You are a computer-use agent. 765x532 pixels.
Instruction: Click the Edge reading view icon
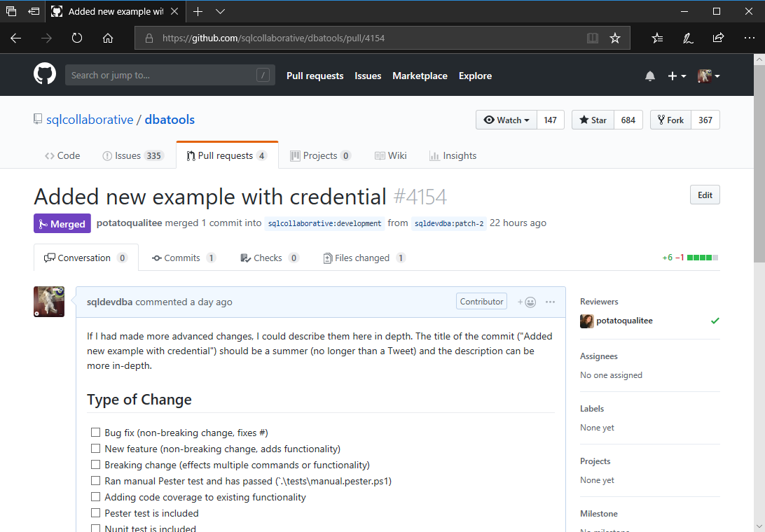[x=593, y=38]
